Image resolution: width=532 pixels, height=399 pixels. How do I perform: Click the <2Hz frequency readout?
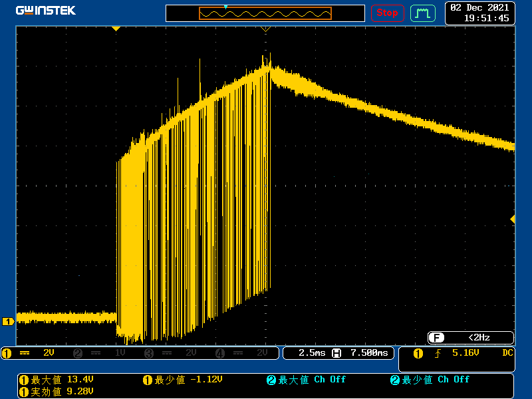click(x=479, y=338)
